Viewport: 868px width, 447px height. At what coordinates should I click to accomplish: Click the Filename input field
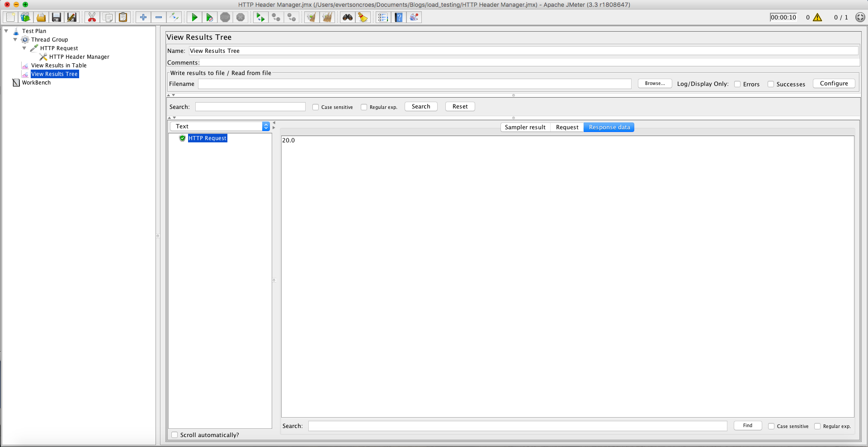point(415,84)
